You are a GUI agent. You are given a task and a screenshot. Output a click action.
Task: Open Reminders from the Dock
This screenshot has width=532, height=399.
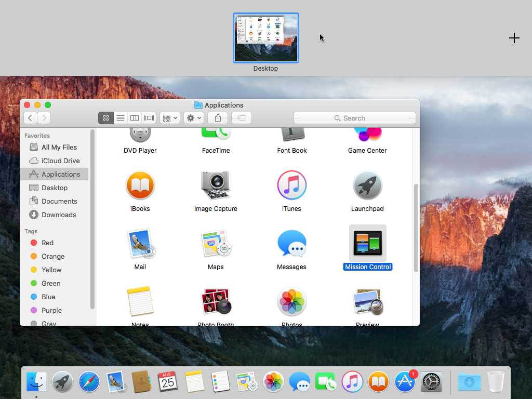[220, 381]
